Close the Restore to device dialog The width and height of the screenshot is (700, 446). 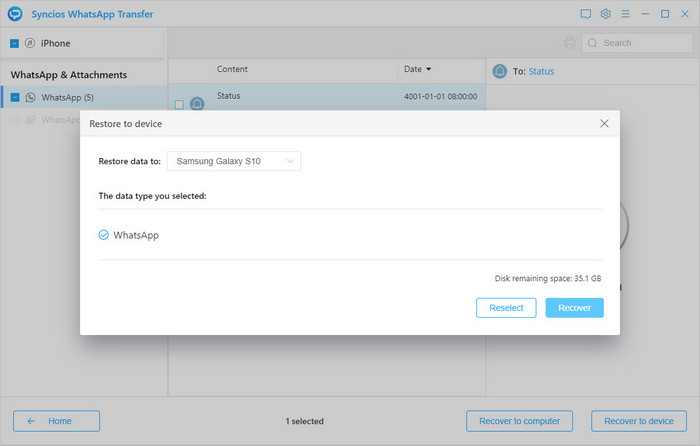[x=604, y=123]
